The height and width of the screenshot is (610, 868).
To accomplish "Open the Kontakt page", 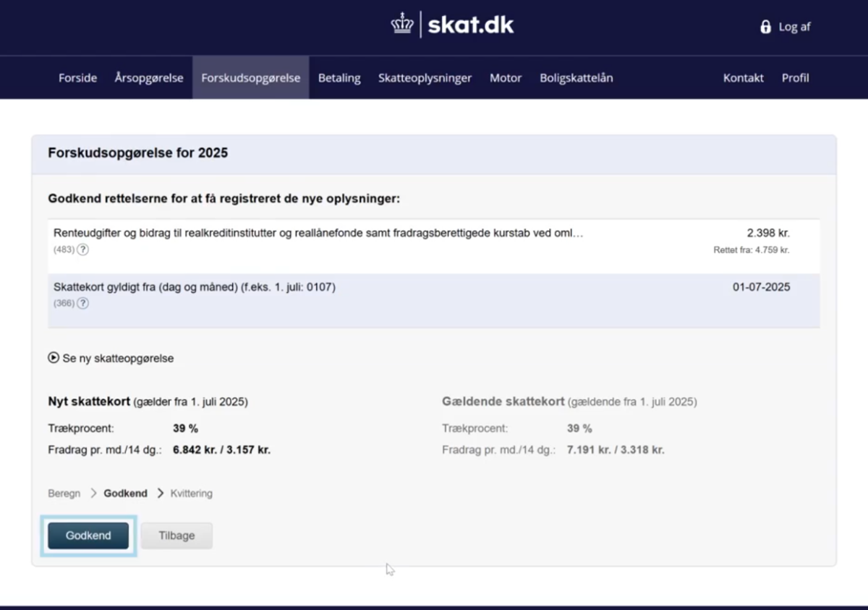I will tap(743, 77).
